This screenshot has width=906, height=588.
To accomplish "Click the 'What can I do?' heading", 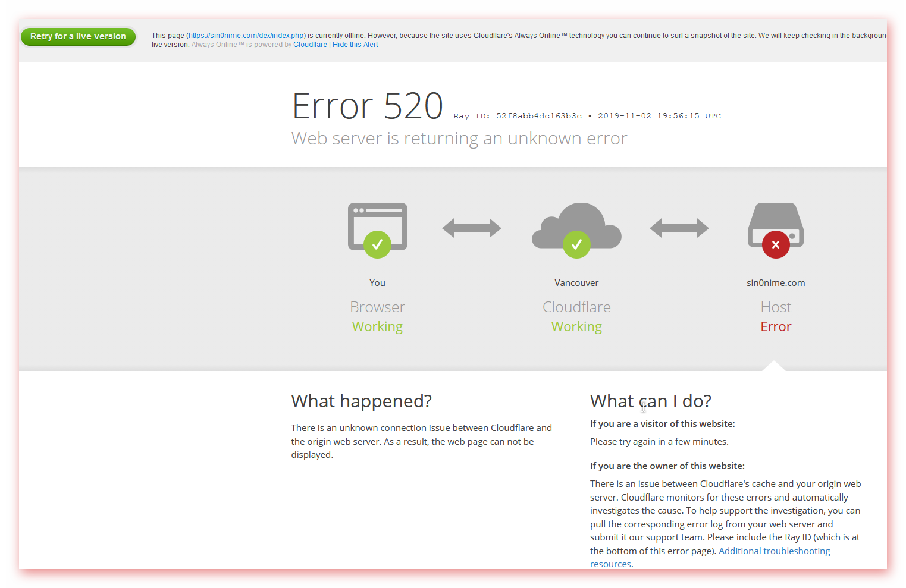I will 651,401.
